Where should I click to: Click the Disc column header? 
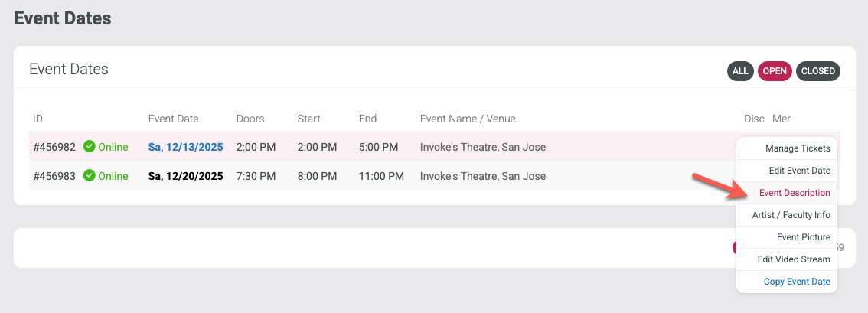tap(754, 119)
